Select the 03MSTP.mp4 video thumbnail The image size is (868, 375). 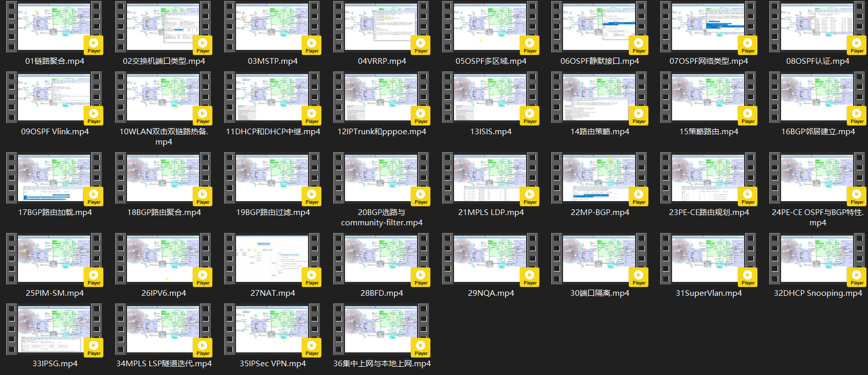coord(272,27)
